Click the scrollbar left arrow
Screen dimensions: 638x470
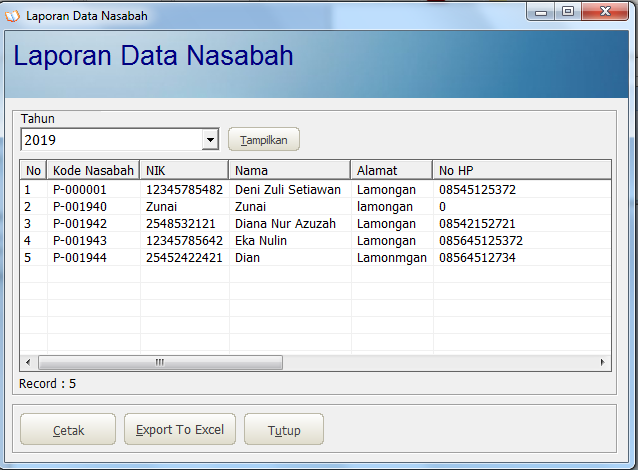28,362
